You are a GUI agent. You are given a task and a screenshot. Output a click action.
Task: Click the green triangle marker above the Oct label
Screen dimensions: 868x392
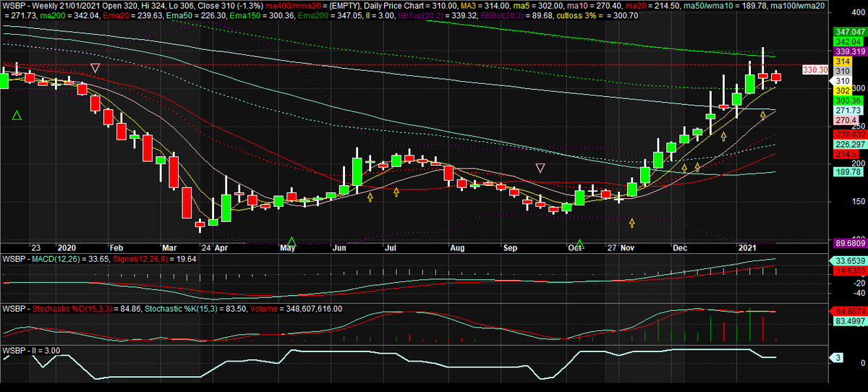(579, 242)
